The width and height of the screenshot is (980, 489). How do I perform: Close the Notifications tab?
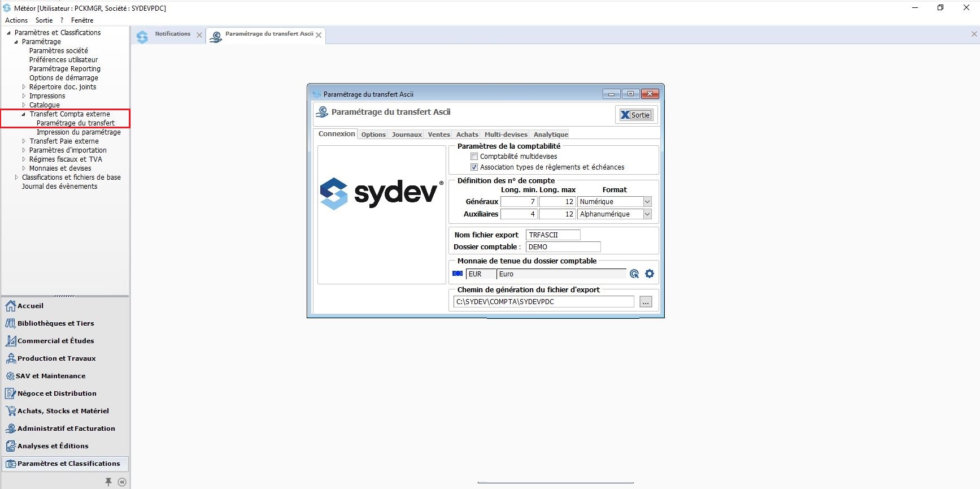tap(199, 35)
